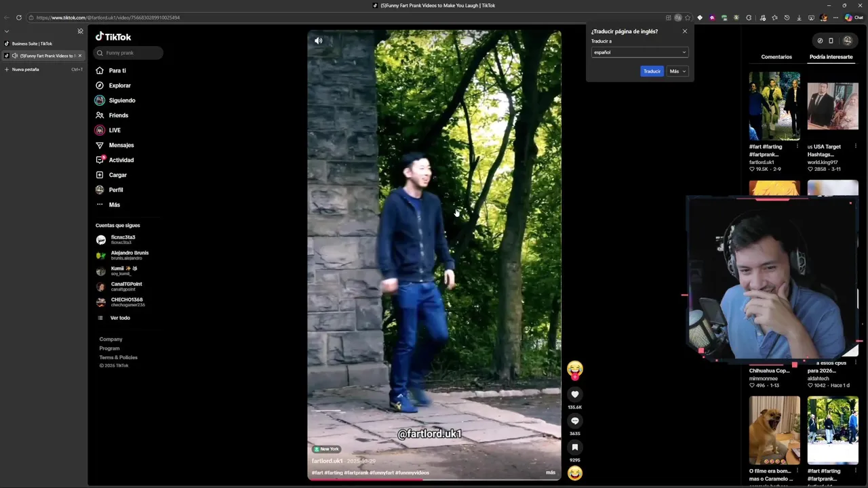868x488 pixels.
Task: Click the compass icon in top-right pill
Action: pos(820,41)
